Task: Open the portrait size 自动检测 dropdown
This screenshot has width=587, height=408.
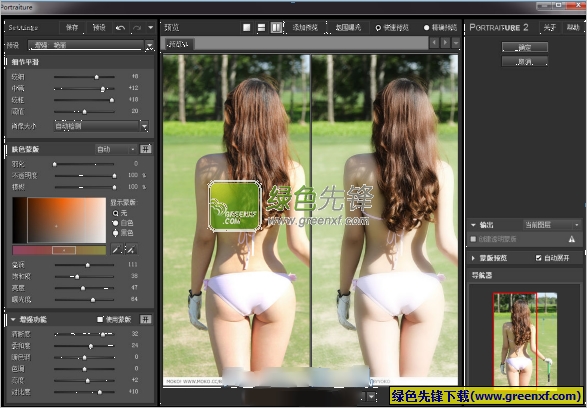Action: [x=101, y=126]
